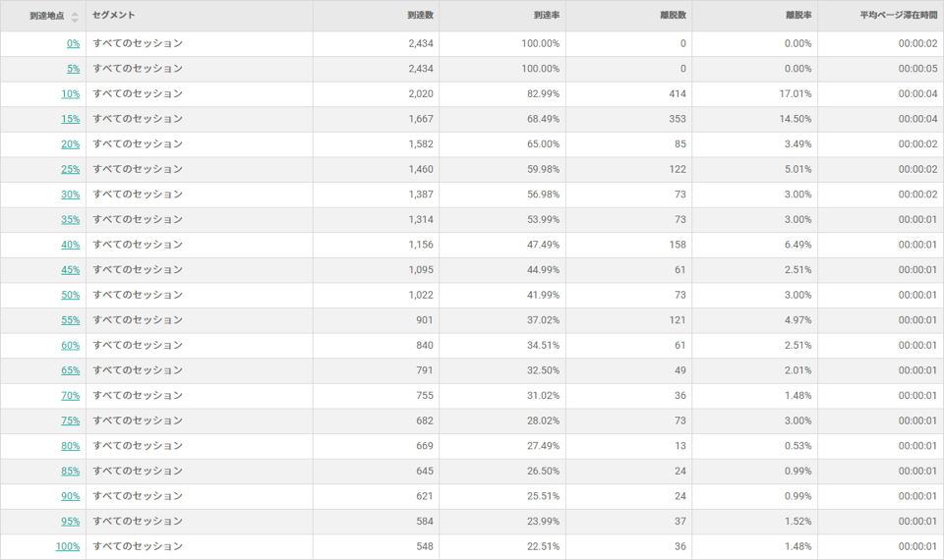Viewport: 944px width, 560px height.
Task: Click the セグメント column header
Action: (113, 16)
